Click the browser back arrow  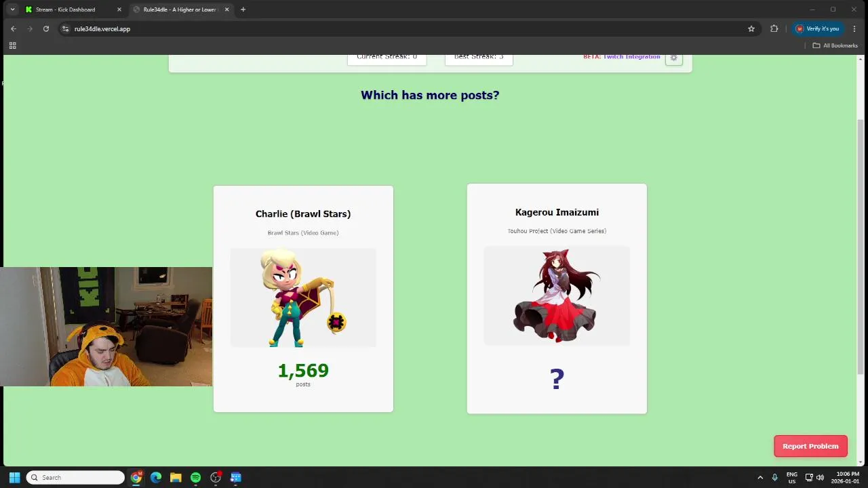pyautogui.click(x=14, y=28)
